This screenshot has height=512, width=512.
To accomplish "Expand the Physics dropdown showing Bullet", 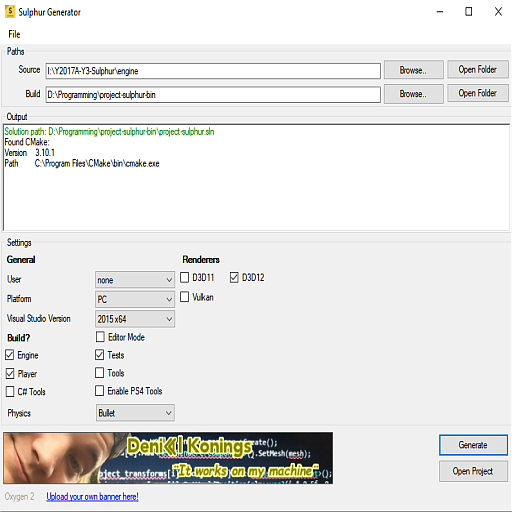I will coord(135,413).
